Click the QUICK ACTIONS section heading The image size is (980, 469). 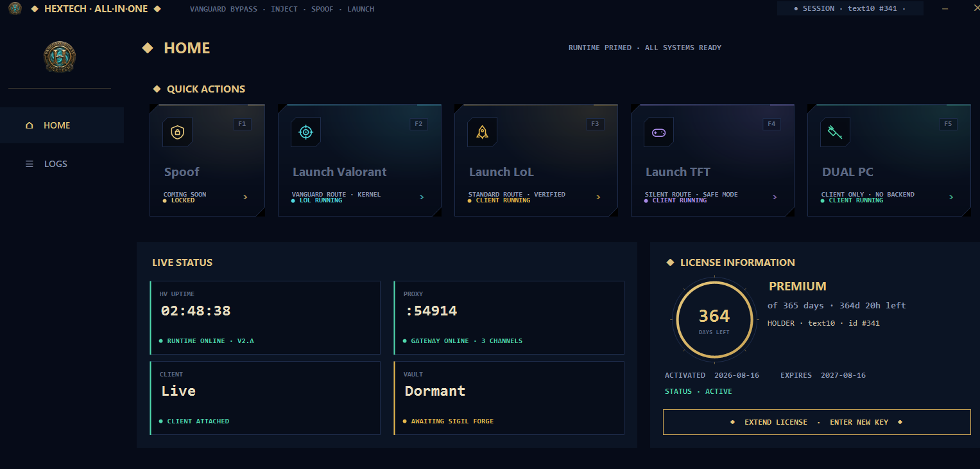206,89
